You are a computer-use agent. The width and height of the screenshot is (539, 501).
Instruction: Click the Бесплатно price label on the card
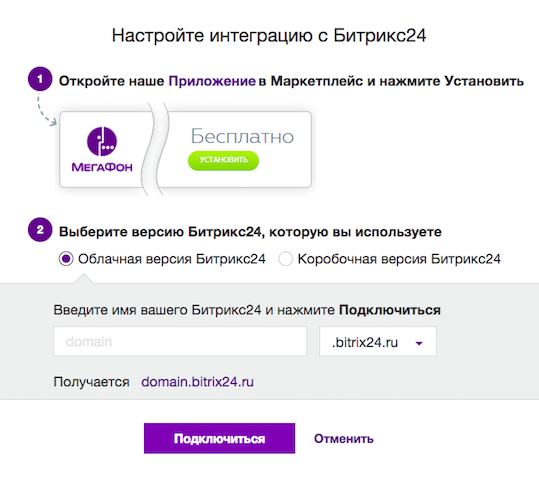(242, 137)
